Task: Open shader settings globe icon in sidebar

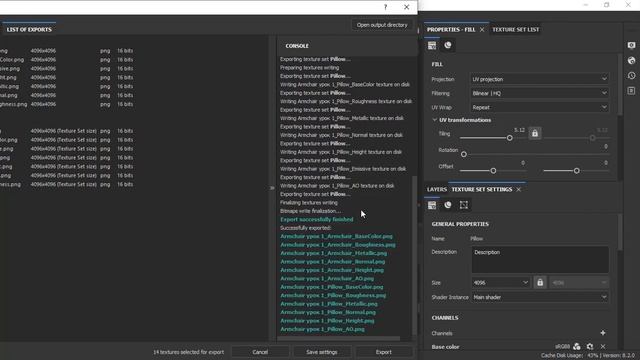Action: click(631, 60)
